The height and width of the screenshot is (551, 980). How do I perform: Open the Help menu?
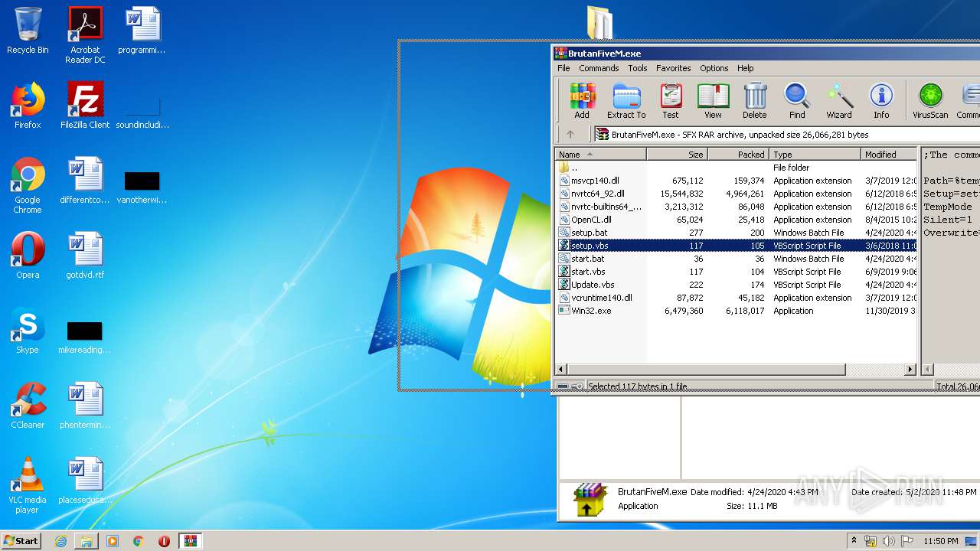pos(745,68)
